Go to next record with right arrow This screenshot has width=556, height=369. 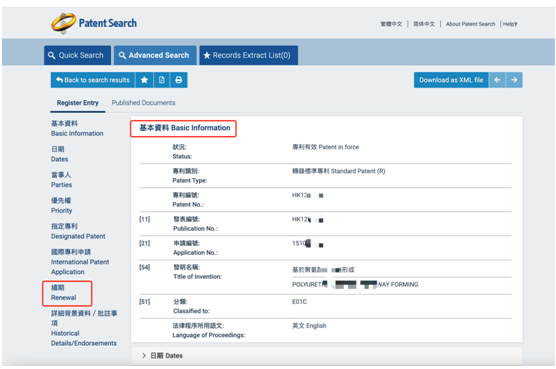514,80
